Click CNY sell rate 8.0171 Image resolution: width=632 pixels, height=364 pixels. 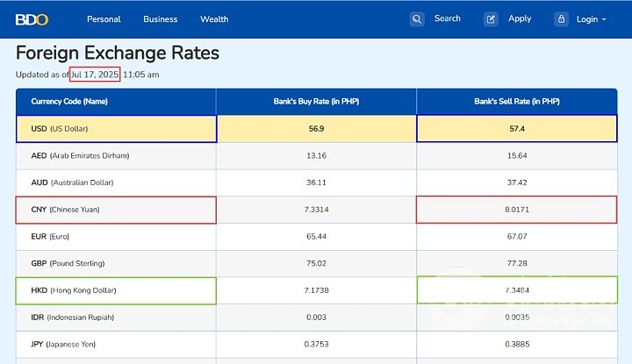click(x=517, y=210)
